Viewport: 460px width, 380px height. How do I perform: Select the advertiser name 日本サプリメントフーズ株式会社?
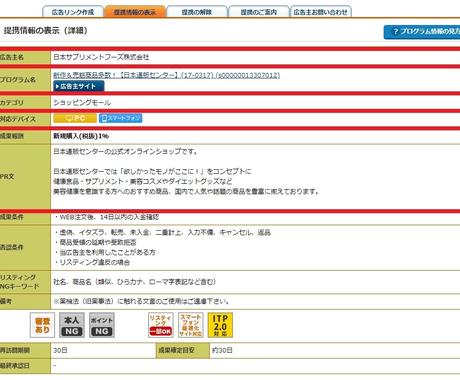pyautogui.click(x=101, y=57)
